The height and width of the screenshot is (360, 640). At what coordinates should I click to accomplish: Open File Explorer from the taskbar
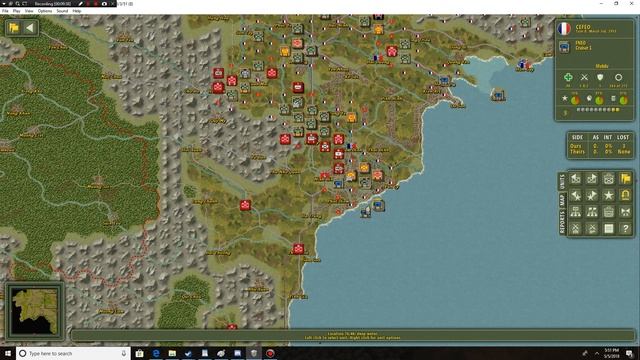tap(172, 353)
